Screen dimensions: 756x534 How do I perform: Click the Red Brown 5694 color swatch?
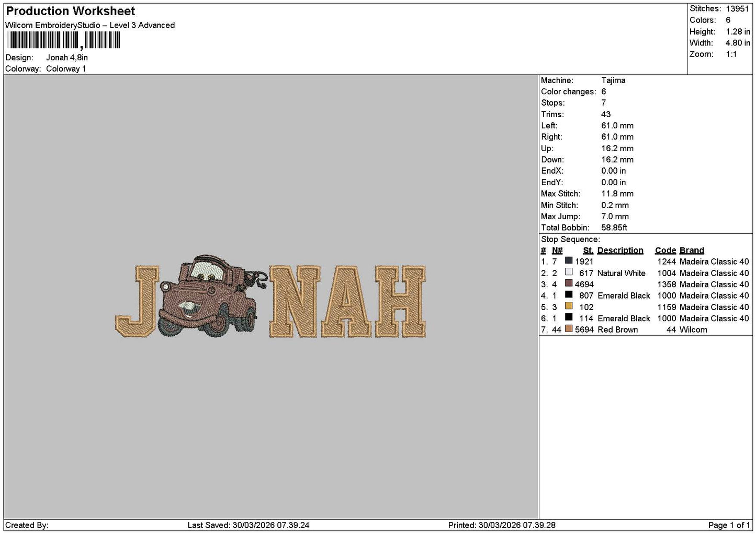point(569,328)
